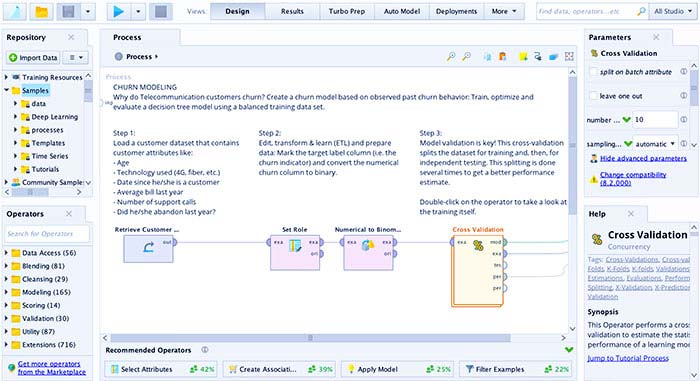The image size is (700, 381).
Task: Select the Modeling (165) operator group
Action: point(46,292)
